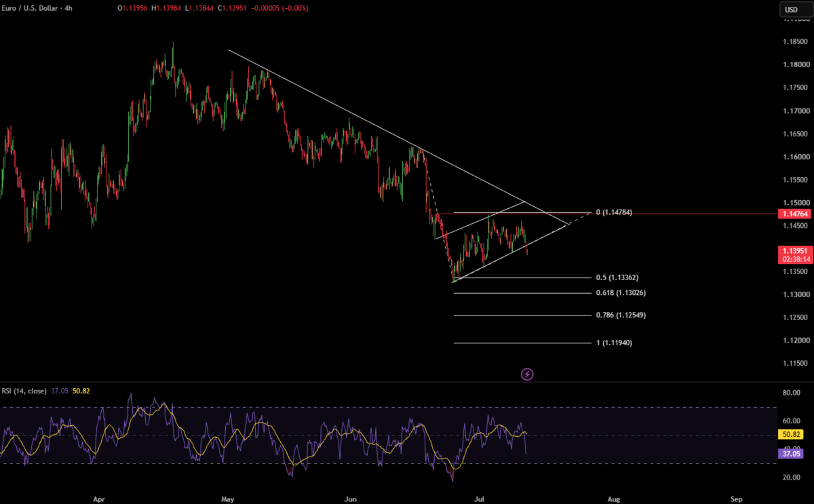Click the Jul label on the time axis
The image size is (814, 504).
click(480, 499)
